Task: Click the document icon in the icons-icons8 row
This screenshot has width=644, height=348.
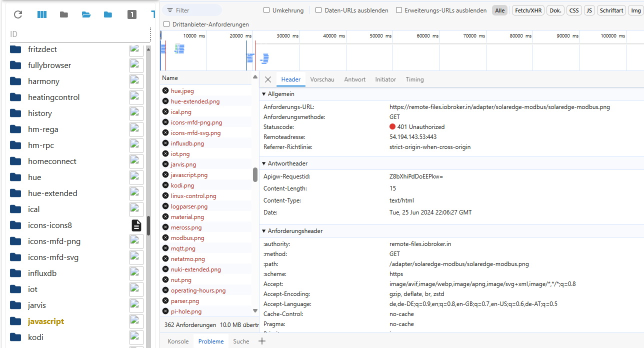Action: [136, 225]
